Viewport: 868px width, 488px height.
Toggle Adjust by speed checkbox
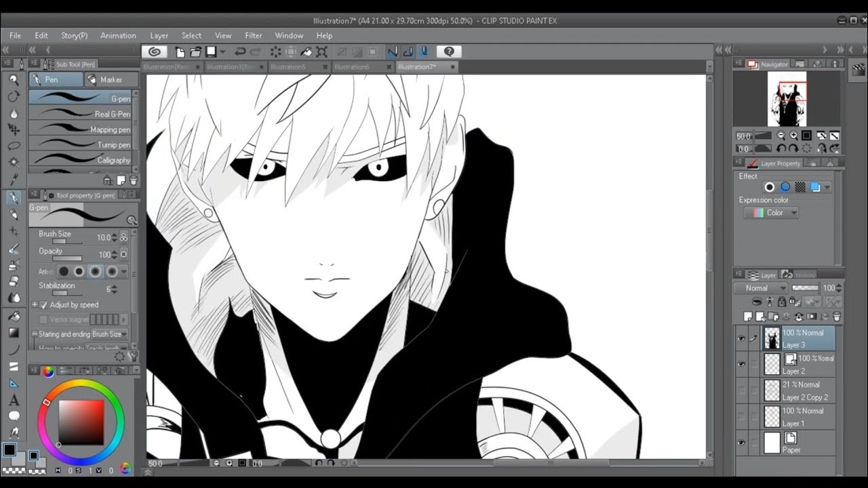click(x=44, y=305)
